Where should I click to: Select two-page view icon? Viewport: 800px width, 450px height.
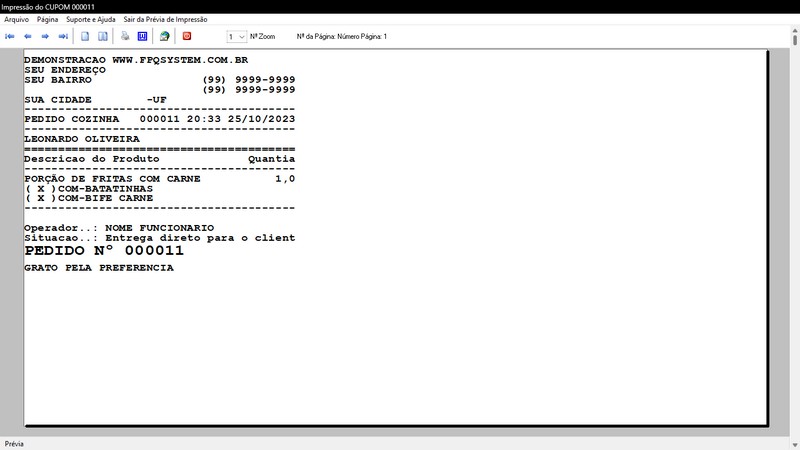pos(103,36)
